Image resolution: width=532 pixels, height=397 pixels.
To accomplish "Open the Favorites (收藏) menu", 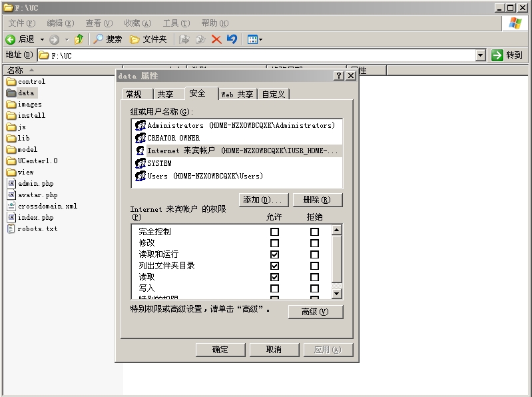I will [x=137, y=23].
